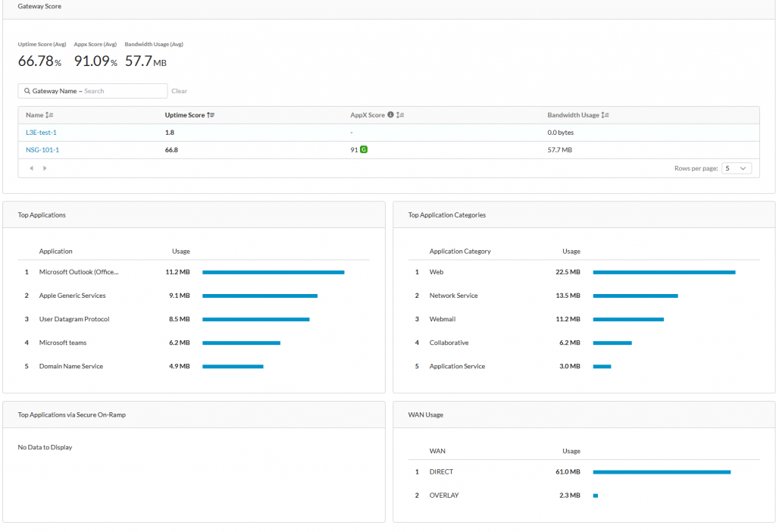Select Application Service category row
Image resolution: width=776 pixels, height=532 pixels.
[x=584, y=366]
